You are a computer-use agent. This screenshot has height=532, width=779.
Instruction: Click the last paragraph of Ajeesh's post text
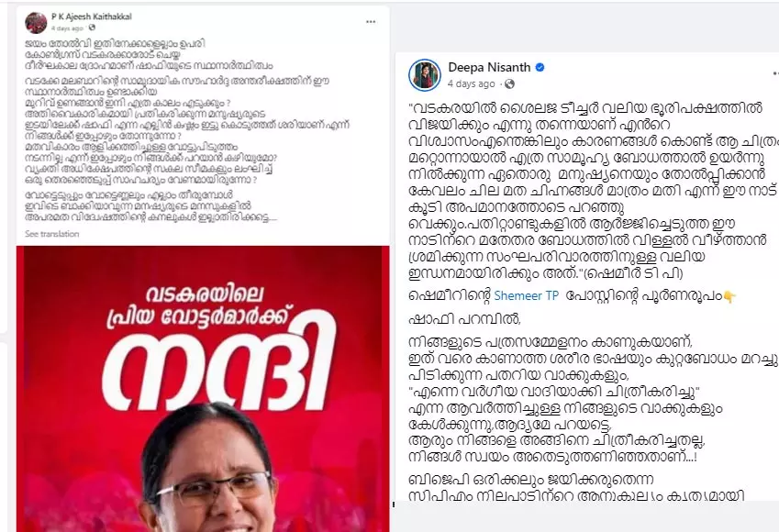click(x=150, y=206)
